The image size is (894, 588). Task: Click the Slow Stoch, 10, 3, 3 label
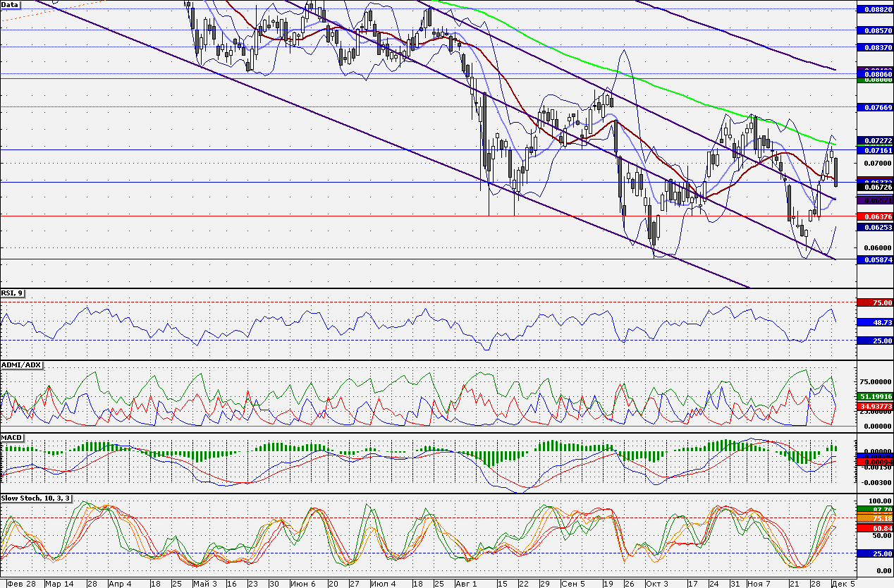click(36, 498)
